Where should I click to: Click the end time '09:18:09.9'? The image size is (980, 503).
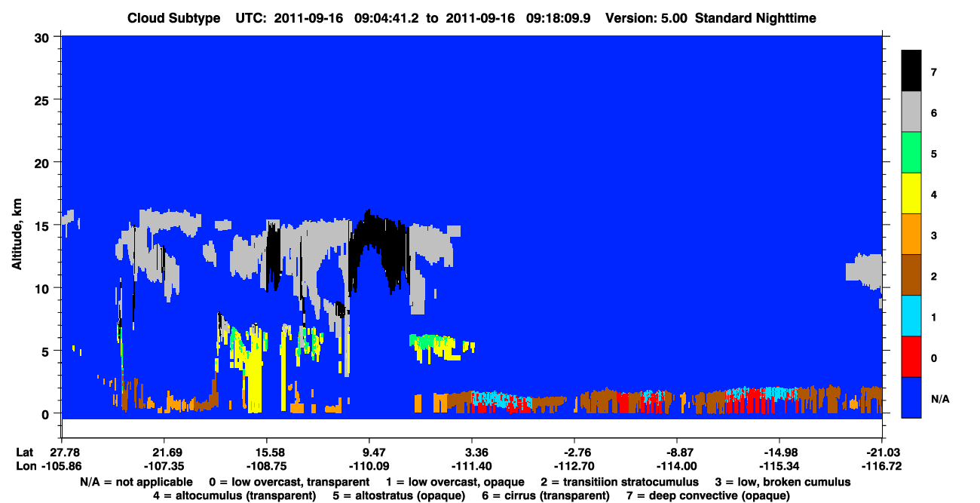click(559, 17)
